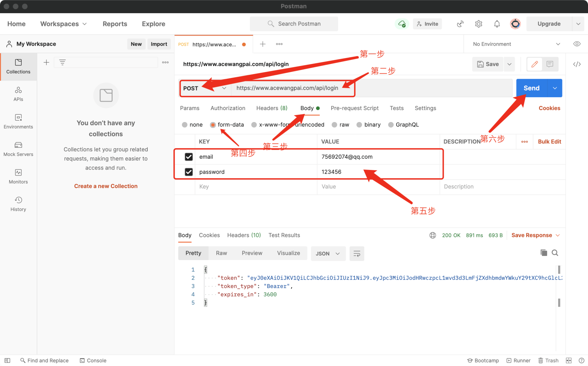Expand the Upgrade arrow menu
This screenshot has width=588, height=366.
tap(578, 24)
